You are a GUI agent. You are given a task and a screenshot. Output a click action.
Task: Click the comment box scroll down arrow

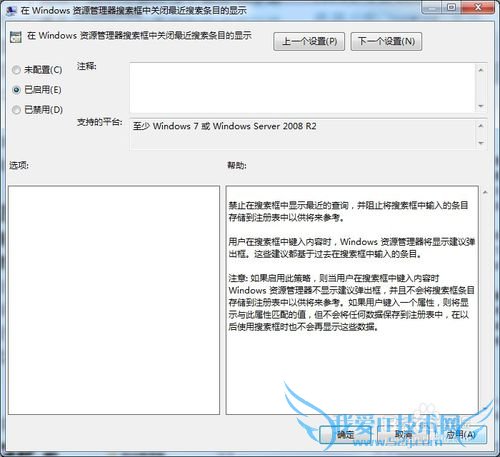click(481, 106)
